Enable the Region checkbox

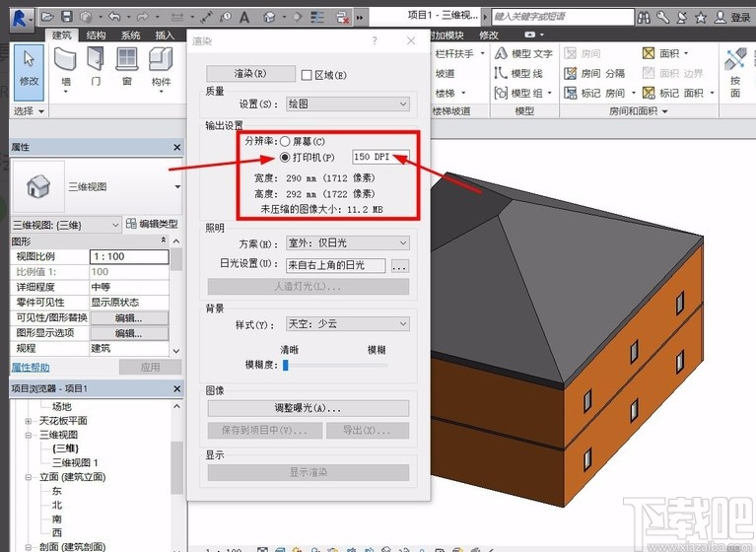point(307,74)
